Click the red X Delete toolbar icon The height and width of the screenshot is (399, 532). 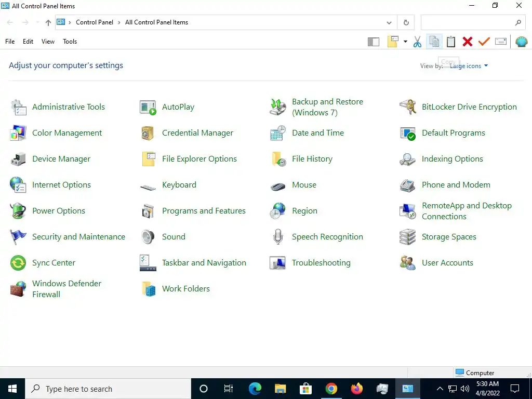click(467, 42)
